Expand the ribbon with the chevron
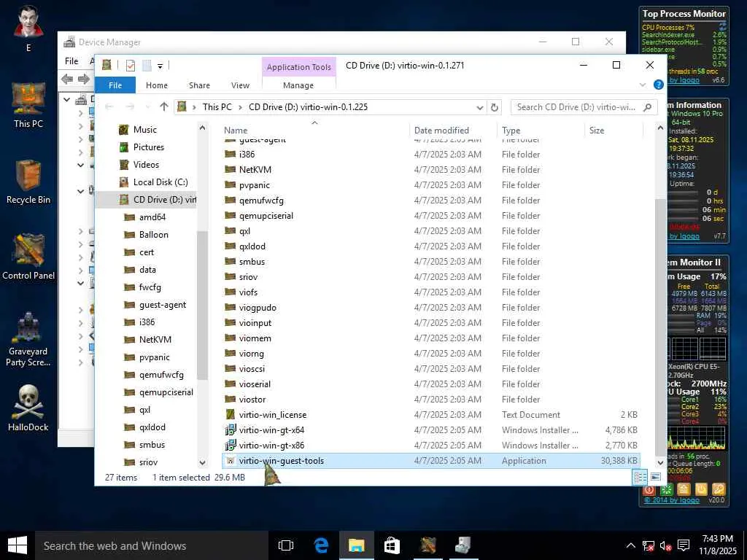747x560 pixels. [643, 85]
